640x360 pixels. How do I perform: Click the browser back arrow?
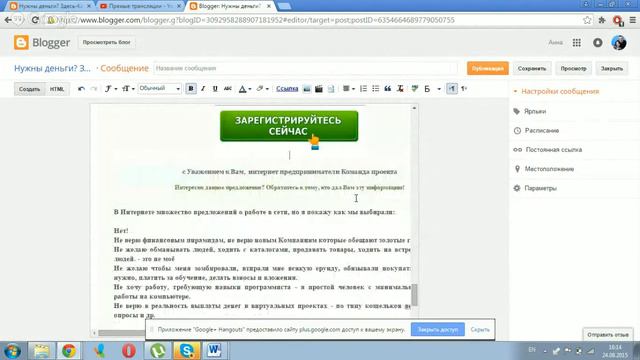(8, 20)
